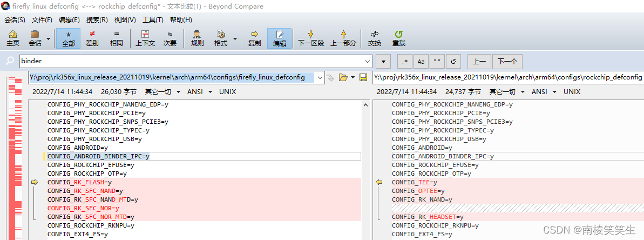
Task: Open left pane ANSI encoding dropdown
Action: [200, 92]
